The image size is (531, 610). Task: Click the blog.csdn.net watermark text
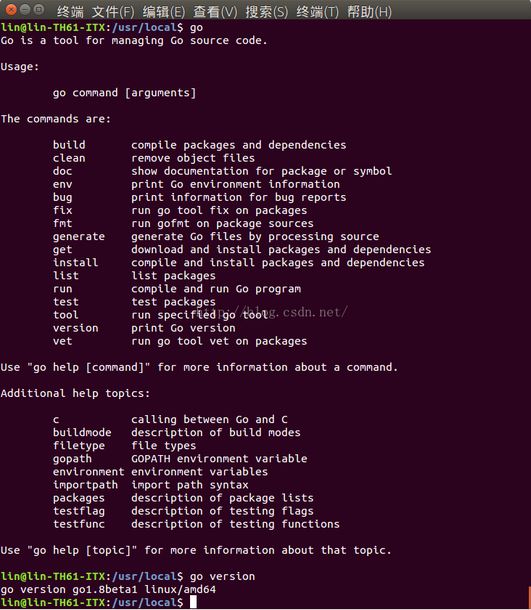[x=272, y=312]
